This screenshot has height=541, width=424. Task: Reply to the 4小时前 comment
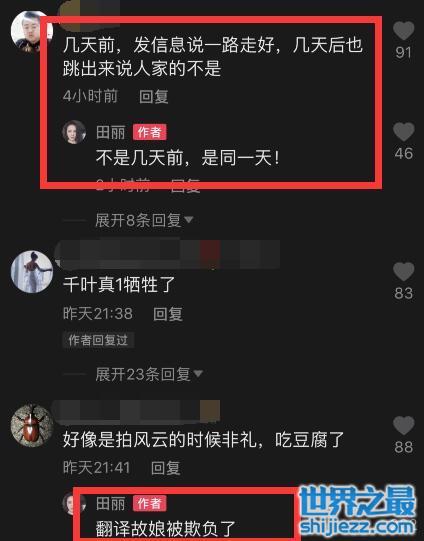[154, 96]
